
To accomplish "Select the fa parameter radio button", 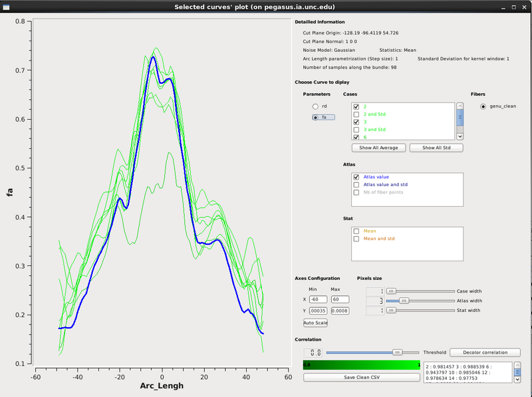I will [315, 117].
